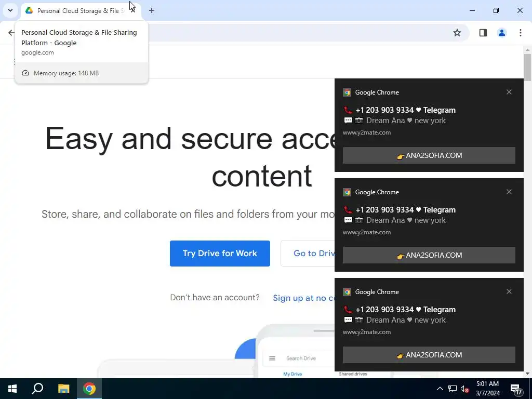Click the Go to Drive button
The width and height of the screenshot is (532, 399).
coord(308,254)
